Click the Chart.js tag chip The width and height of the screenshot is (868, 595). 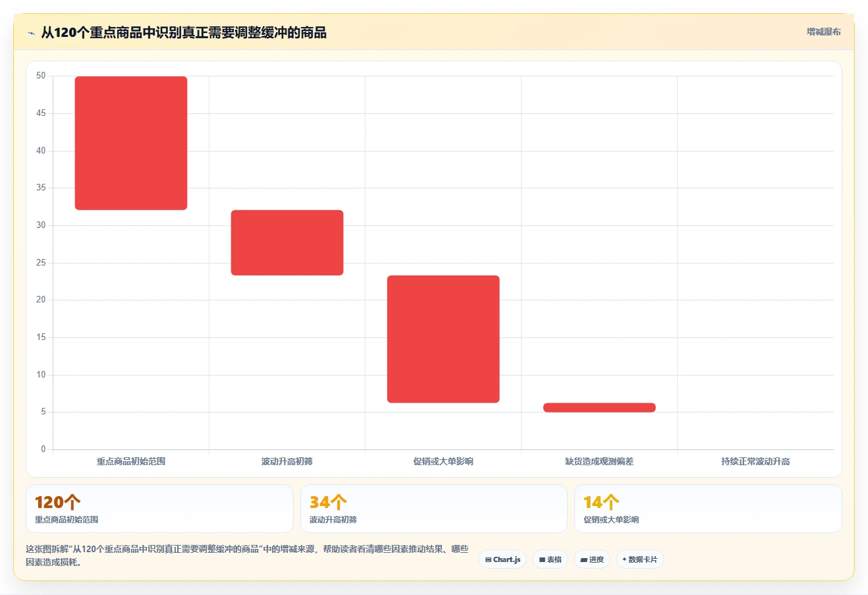pos(502,559)
